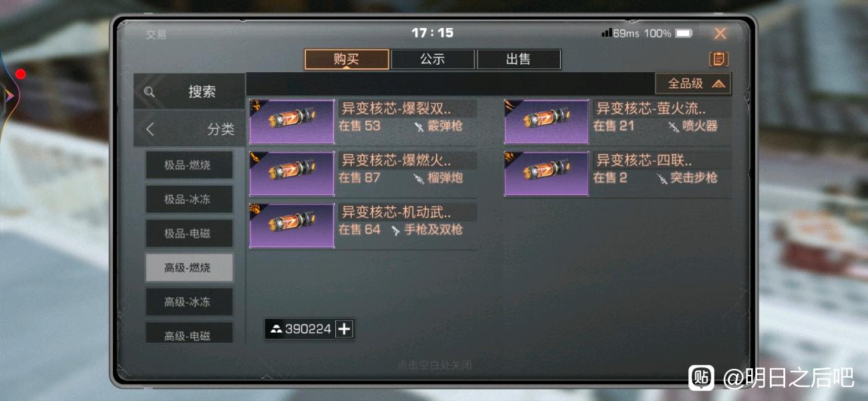Close the trade window with X
Viewport: 868px width, 401px height.
pos(720,33)
